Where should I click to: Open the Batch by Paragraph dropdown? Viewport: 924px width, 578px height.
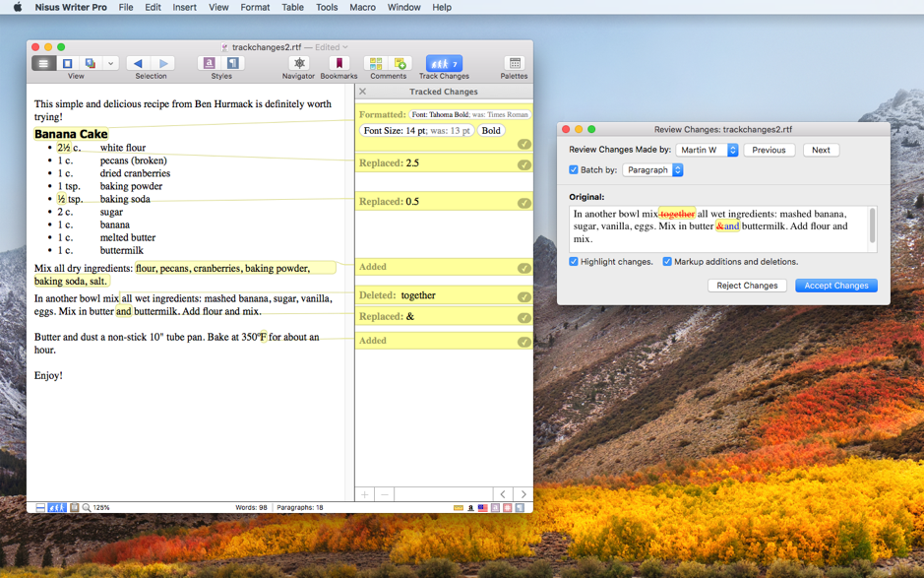point(652,170)
